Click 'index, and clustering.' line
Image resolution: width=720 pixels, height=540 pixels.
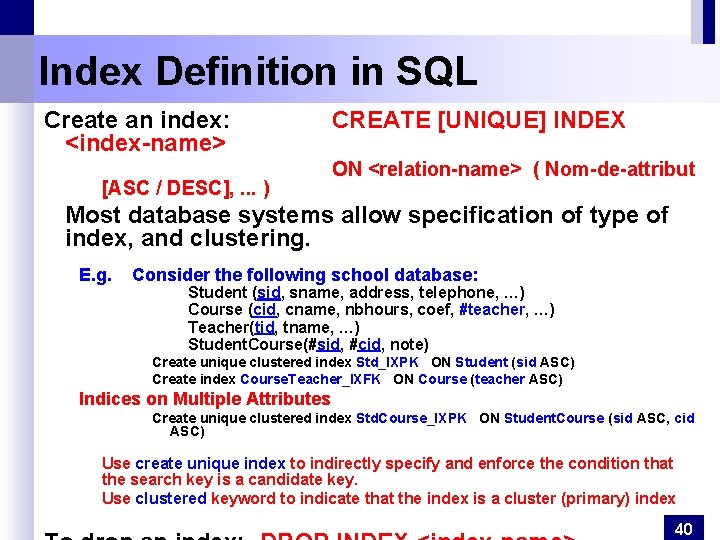(187, 238)
